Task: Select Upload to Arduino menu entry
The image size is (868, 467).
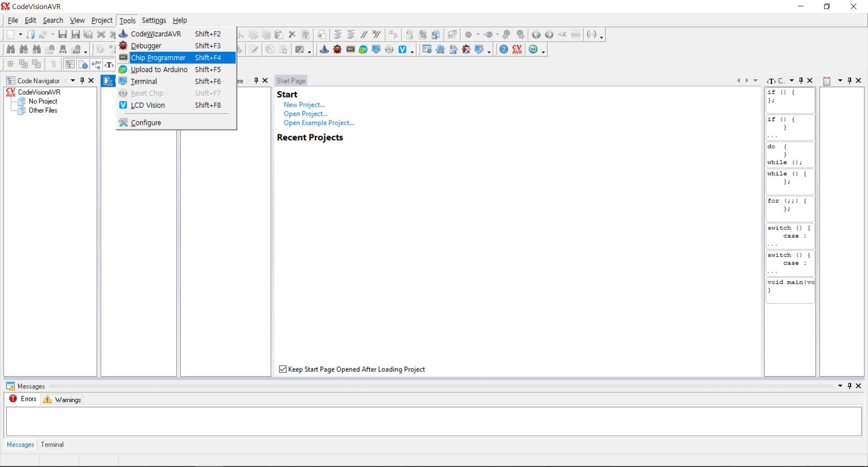Action: (x=176, y=69)
